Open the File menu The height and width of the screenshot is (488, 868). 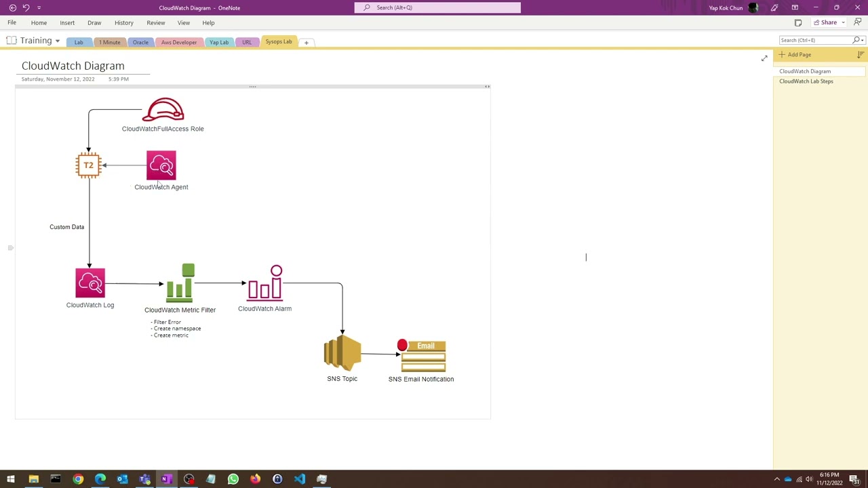(x=12, y=22)
